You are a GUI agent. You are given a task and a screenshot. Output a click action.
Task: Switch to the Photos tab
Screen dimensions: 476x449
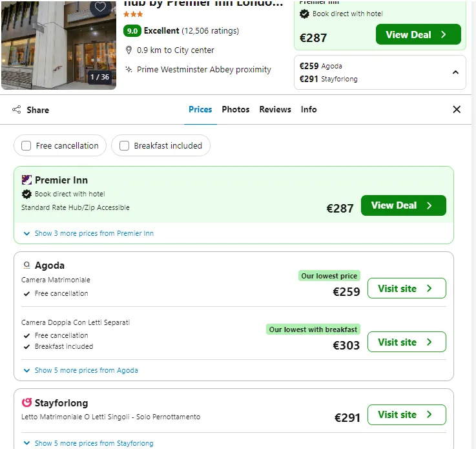click(x=236, y=109)
